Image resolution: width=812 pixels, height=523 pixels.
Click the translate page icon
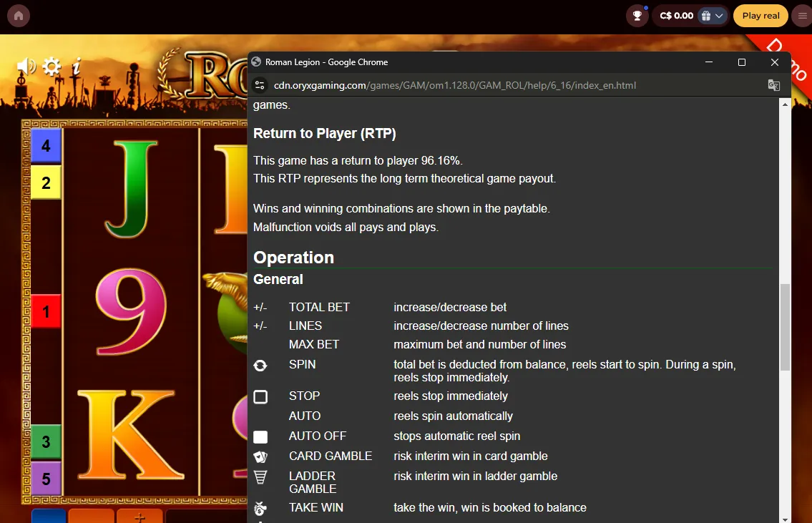click(x=773, y=85)
